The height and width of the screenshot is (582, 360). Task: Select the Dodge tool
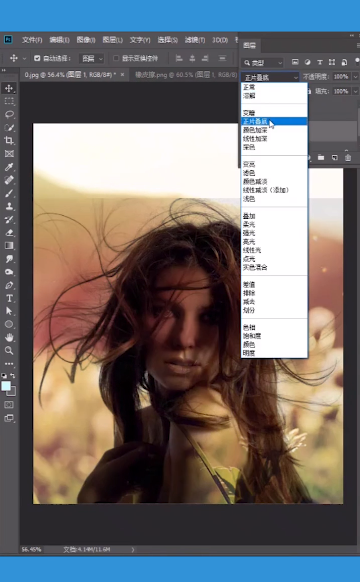click(9, 272)
